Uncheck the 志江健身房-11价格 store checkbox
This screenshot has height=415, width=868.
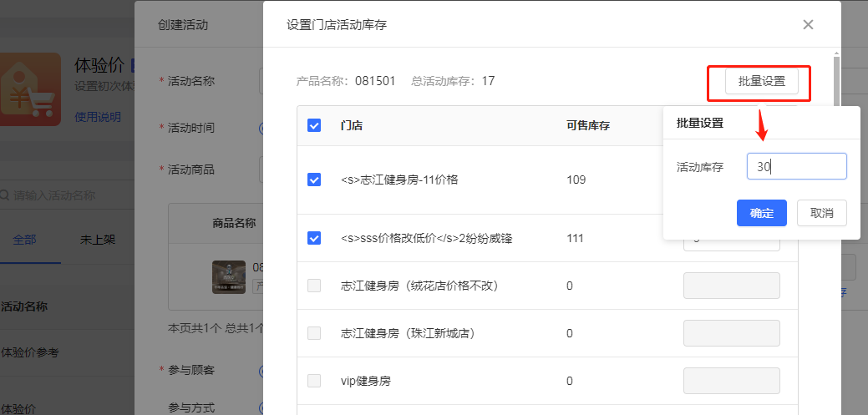tap(314, 180)
